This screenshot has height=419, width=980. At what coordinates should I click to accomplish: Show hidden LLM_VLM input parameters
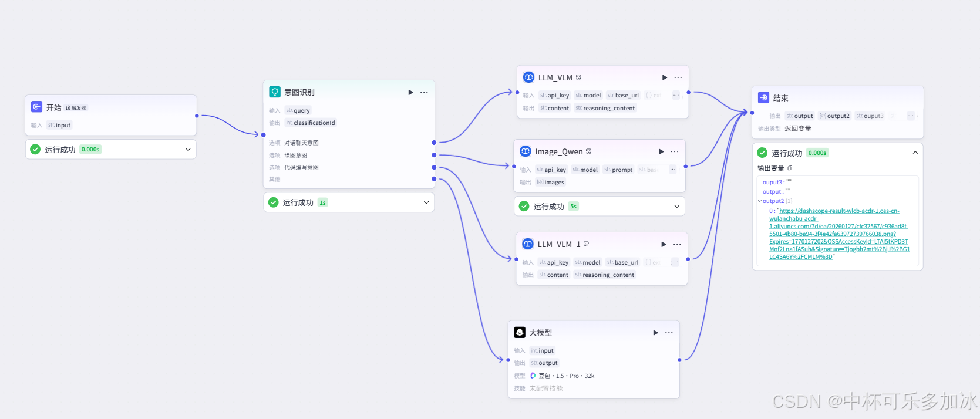676,95
